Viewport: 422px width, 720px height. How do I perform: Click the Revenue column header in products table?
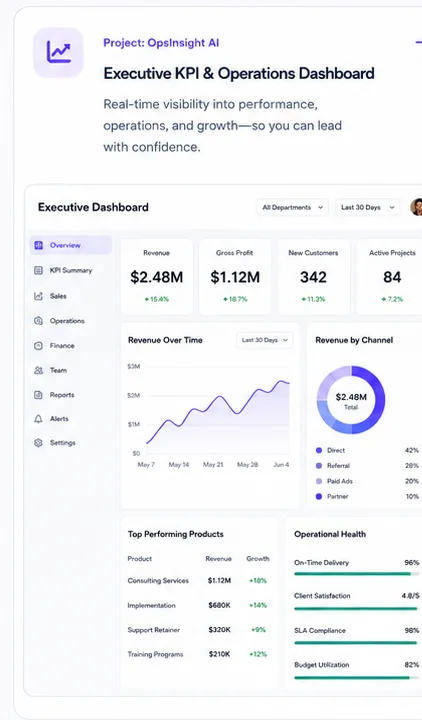pyautogui.click(x=218, y=559)
